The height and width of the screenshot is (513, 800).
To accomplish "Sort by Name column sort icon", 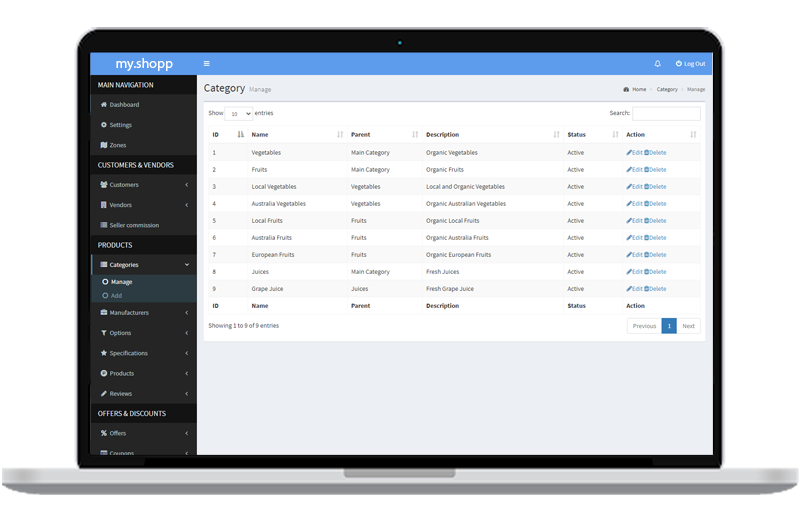I will tap(340, 135).
